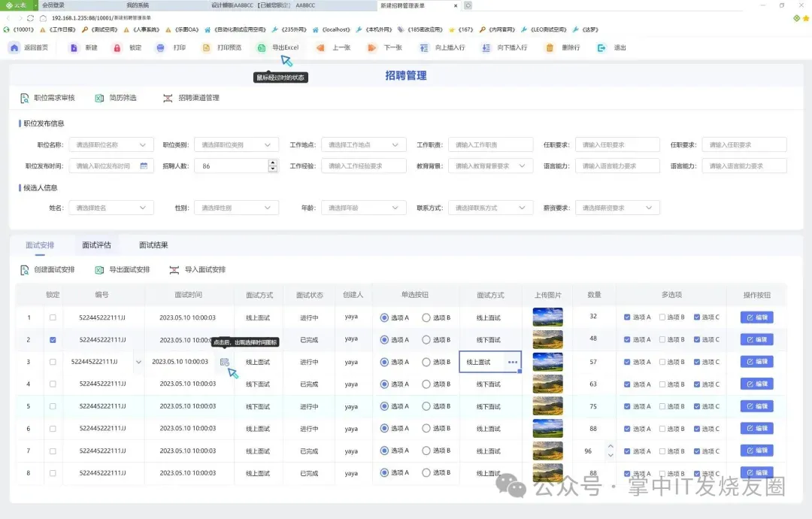Click 导入面试安排 import interview icon

174,270
